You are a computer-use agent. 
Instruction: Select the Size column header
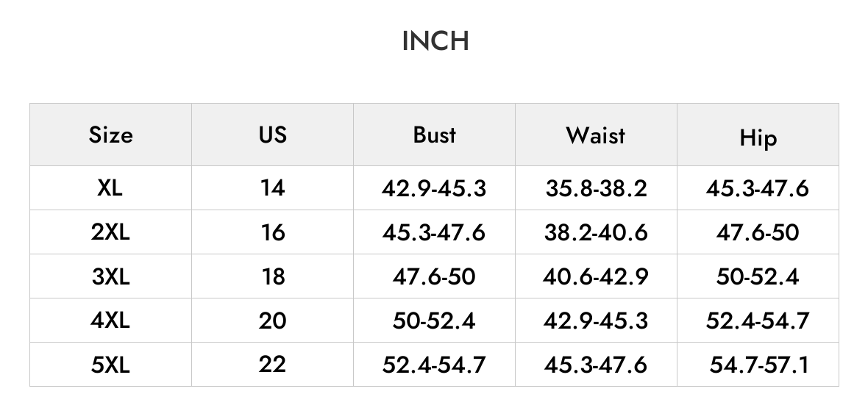111,135
